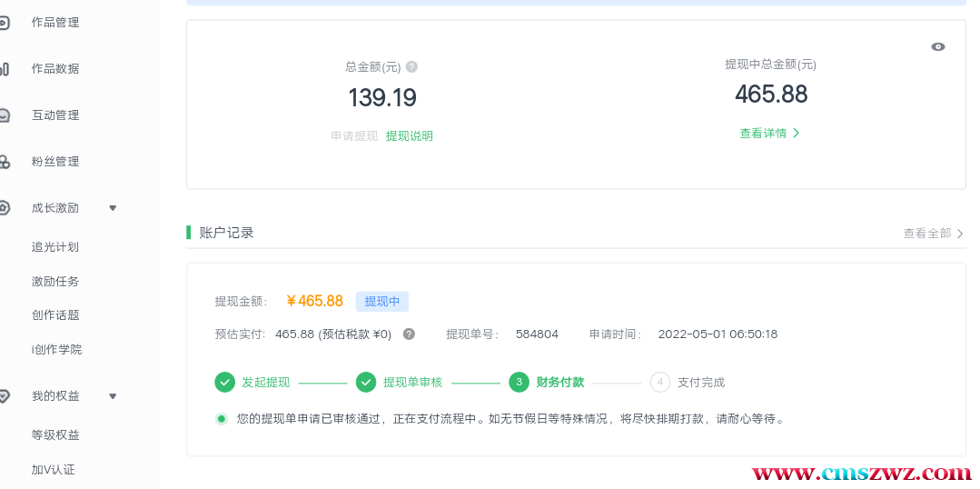Click the 财务付款 step 3 marker
Image resolution: width=980 pixels, height=489 pixels.
coord(519,383)
